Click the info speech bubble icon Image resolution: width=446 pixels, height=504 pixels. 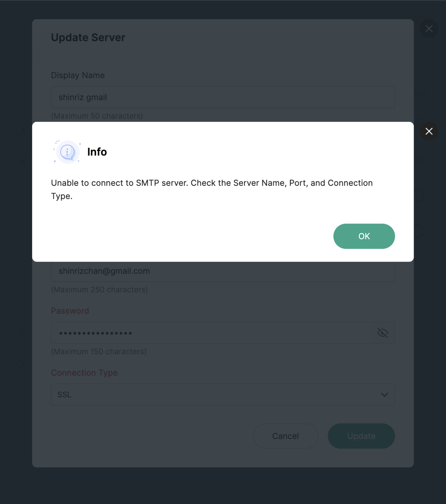[x=67, y=152]
